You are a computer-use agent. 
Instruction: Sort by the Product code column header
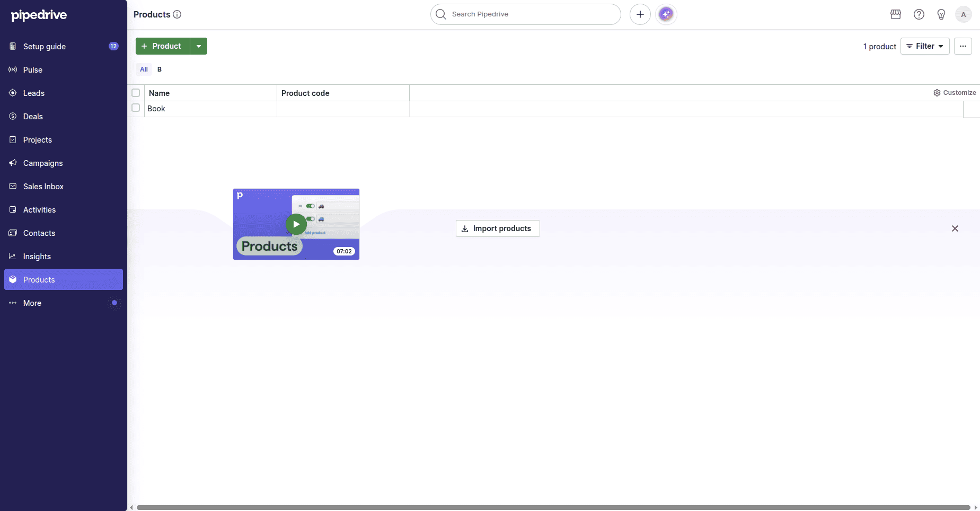(x=343, y=93)
